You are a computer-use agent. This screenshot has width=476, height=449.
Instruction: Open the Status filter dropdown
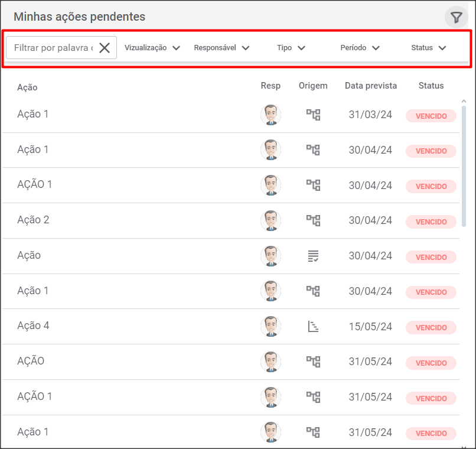pyautogui.click(x=429, y=48)
